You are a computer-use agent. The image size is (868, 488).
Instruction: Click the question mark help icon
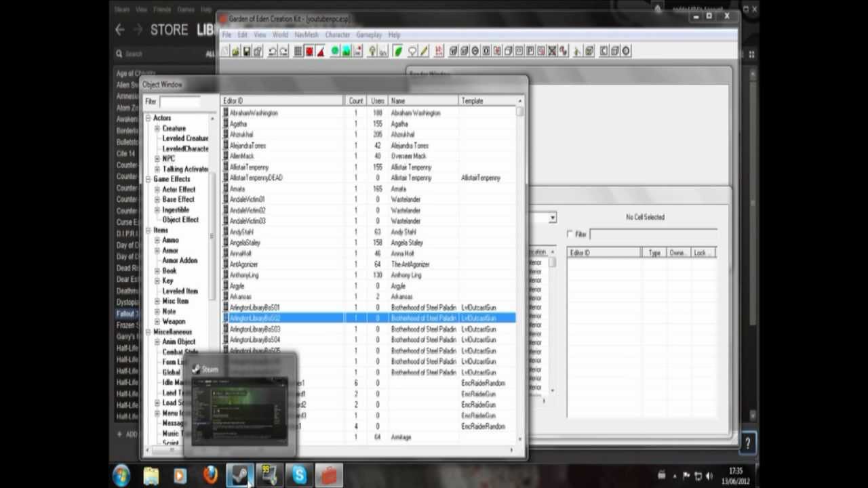point(748,443)
